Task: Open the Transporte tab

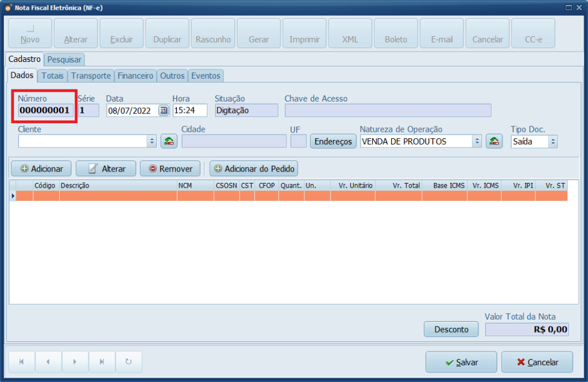Action: coord(91,76)
